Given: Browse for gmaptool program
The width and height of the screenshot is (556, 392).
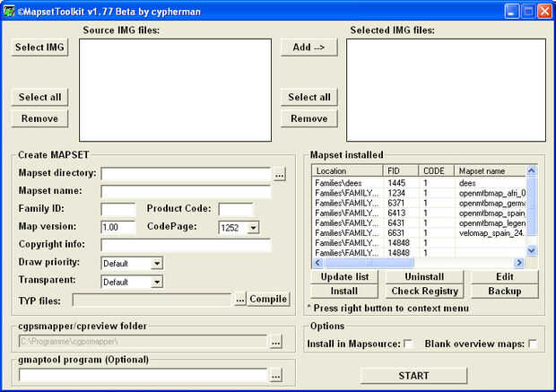Looking at the screenshot, I should [276, 375].
